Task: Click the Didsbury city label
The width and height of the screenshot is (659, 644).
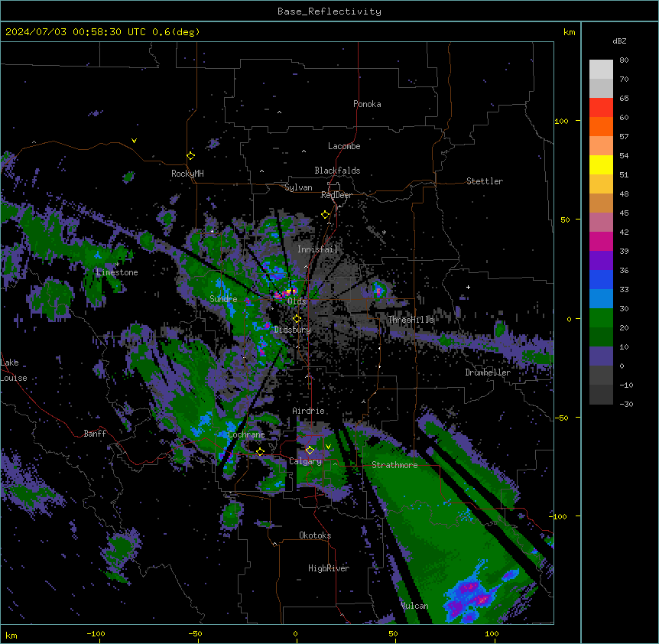Action: pyautogui.click(x=293, y=330)
